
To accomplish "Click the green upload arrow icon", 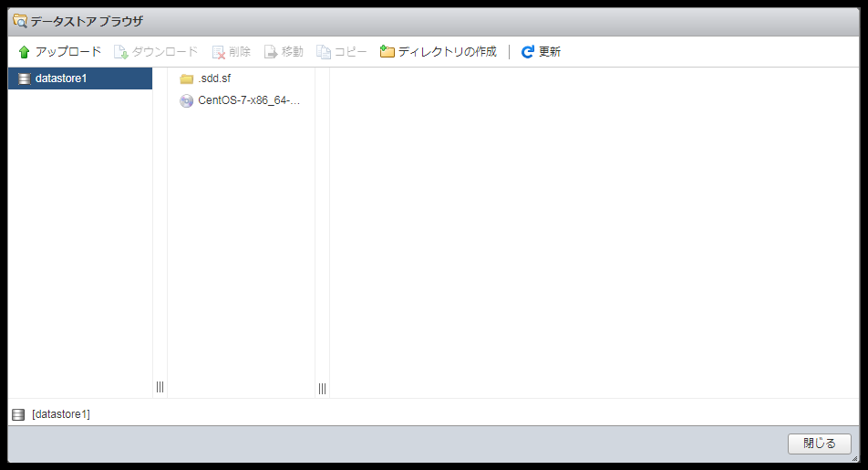I will pos(24,52).
